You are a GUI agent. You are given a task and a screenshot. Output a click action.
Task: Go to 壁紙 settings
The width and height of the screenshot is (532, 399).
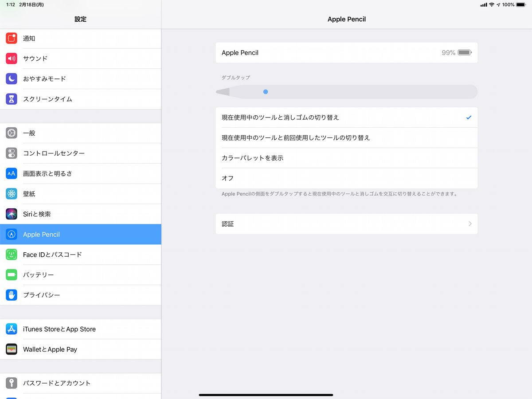81,194
